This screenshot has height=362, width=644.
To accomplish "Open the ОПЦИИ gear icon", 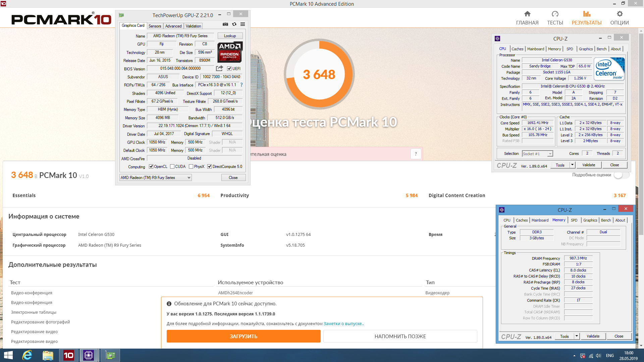I will click(620, 14).
